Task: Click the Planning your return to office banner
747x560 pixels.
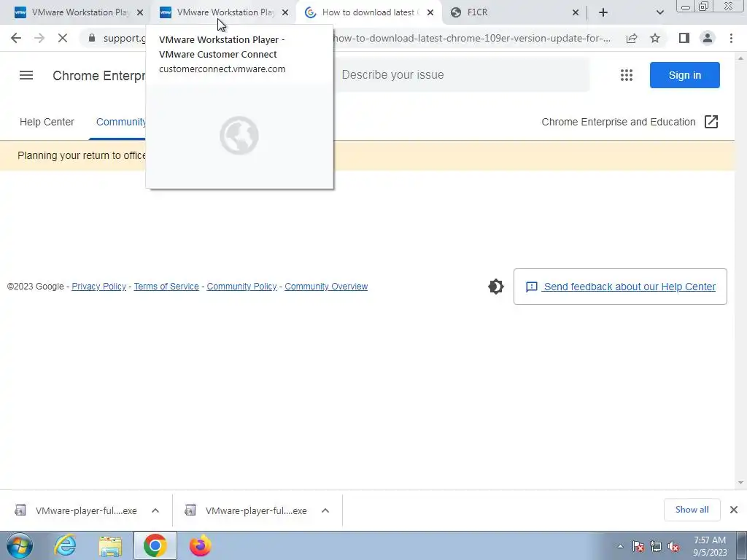Action: [368, 155]
